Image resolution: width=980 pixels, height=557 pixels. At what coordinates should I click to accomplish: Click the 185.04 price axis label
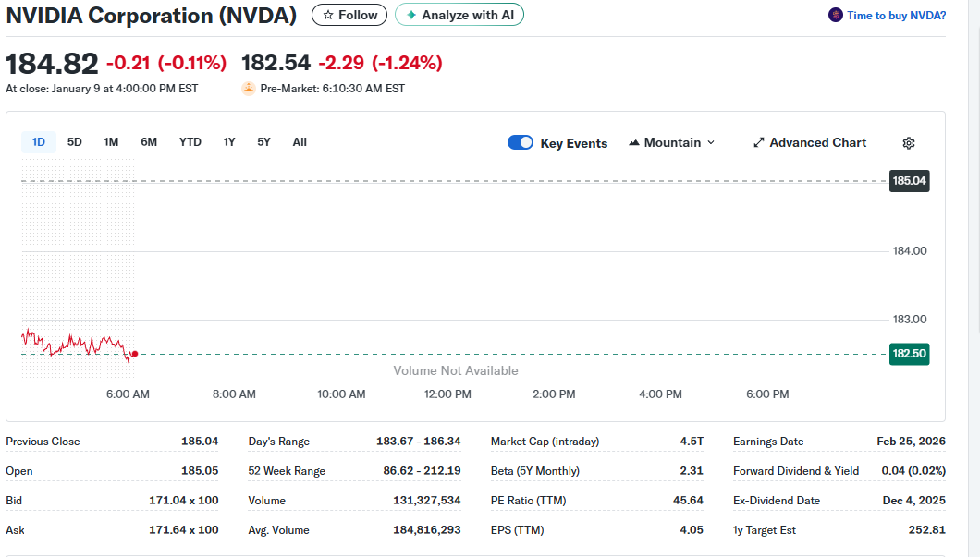pyautogui.click(x=909, y=181)
